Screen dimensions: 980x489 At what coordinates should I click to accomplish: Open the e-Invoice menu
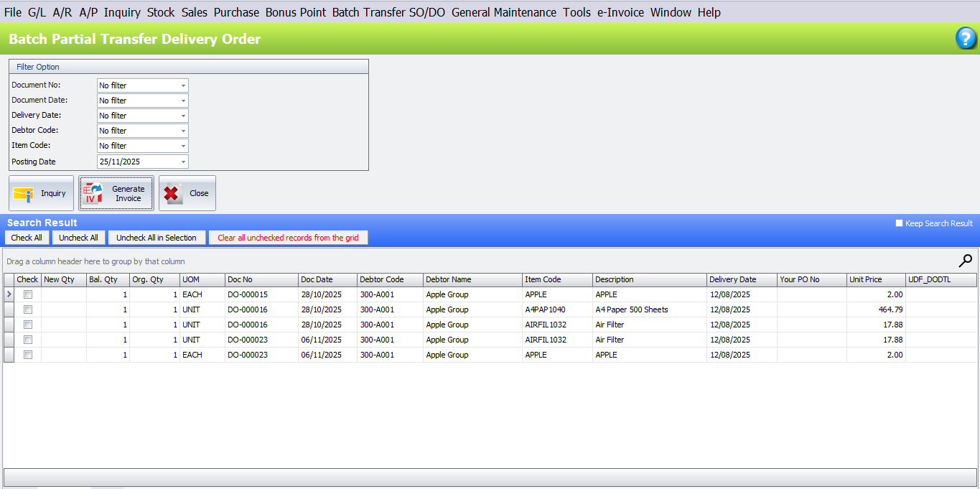tap(620, 12)
